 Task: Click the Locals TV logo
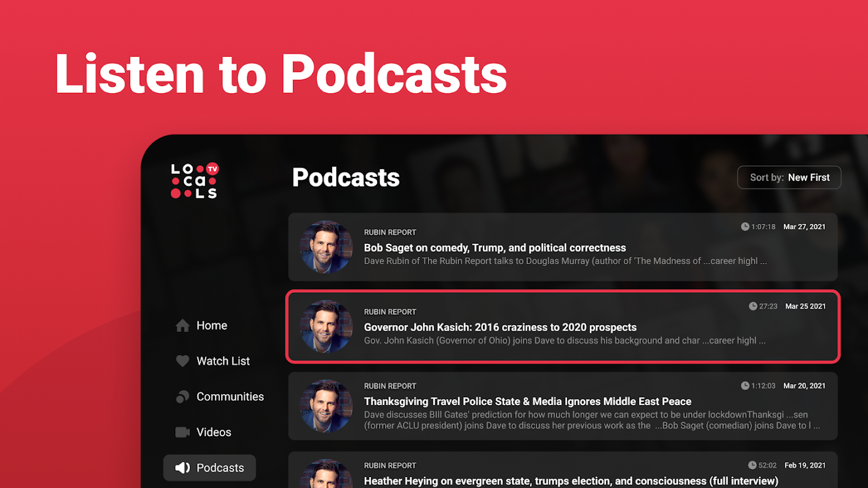pyautogui.click(x=195, y=181)
